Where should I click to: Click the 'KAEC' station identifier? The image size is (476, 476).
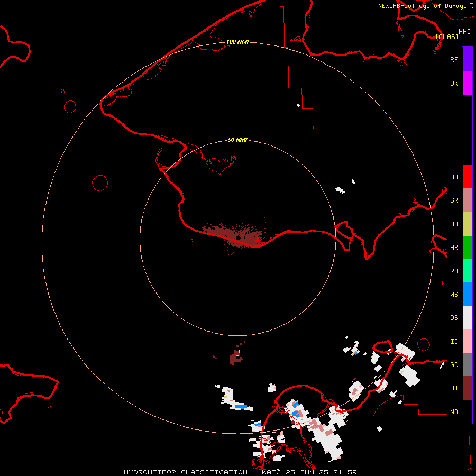click(271, 472)
